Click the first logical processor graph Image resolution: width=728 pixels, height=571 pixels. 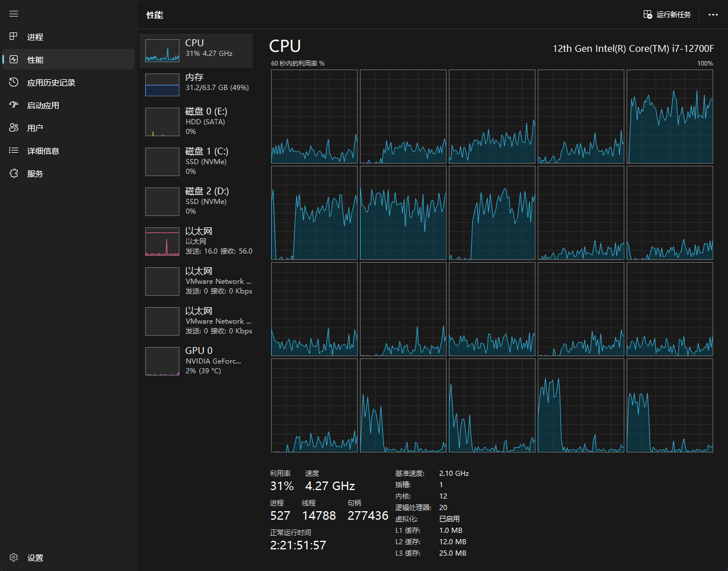(314, 116)
